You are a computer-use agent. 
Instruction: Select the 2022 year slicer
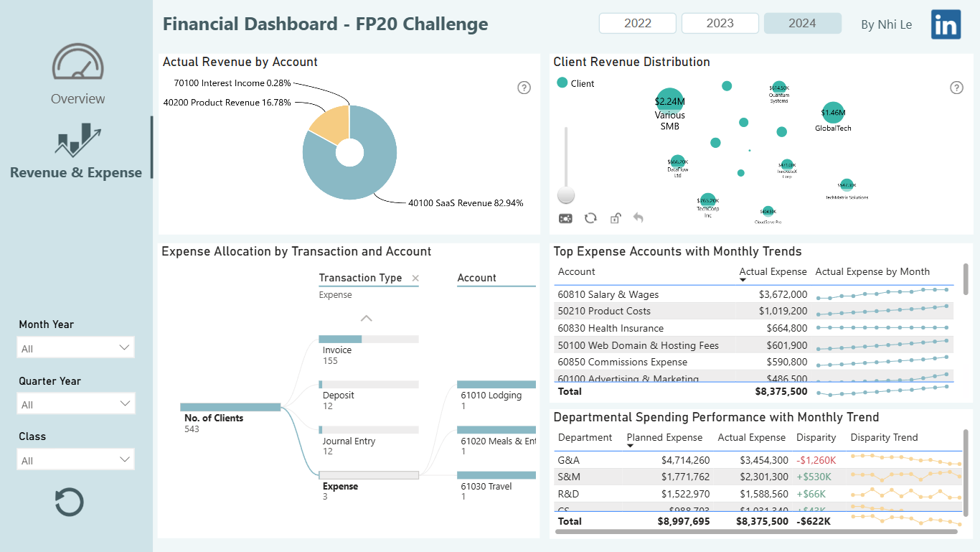(x=638, y=23)
